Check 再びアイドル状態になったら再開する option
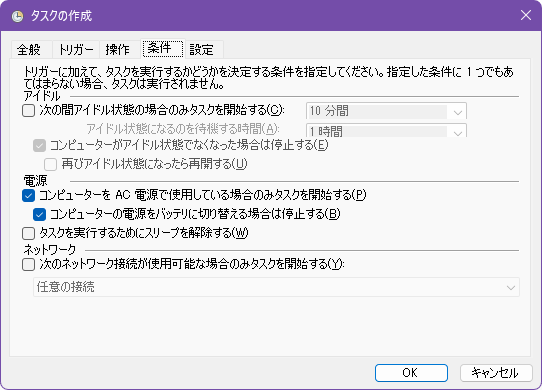Screen dimensions: 542x390 coord(50,164)
